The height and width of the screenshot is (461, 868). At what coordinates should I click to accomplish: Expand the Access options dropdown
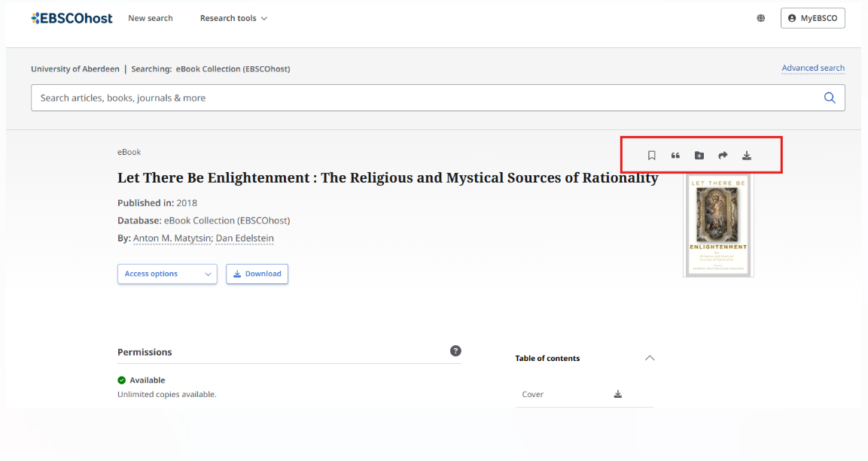[x=167, y=274]
